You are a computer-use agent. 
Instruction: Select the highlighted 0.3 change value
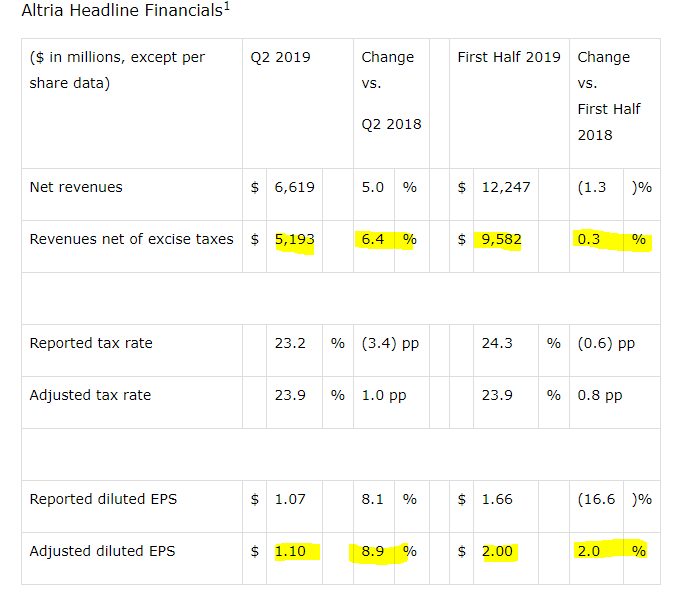[588, 239]
